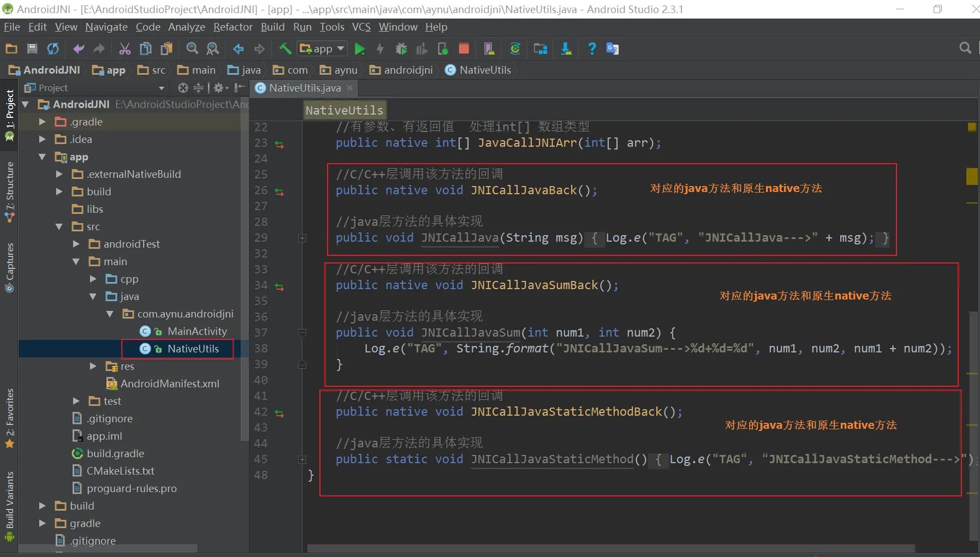Click the Paste icon
This screenshot has height=557, width=980.
point(167,49)
